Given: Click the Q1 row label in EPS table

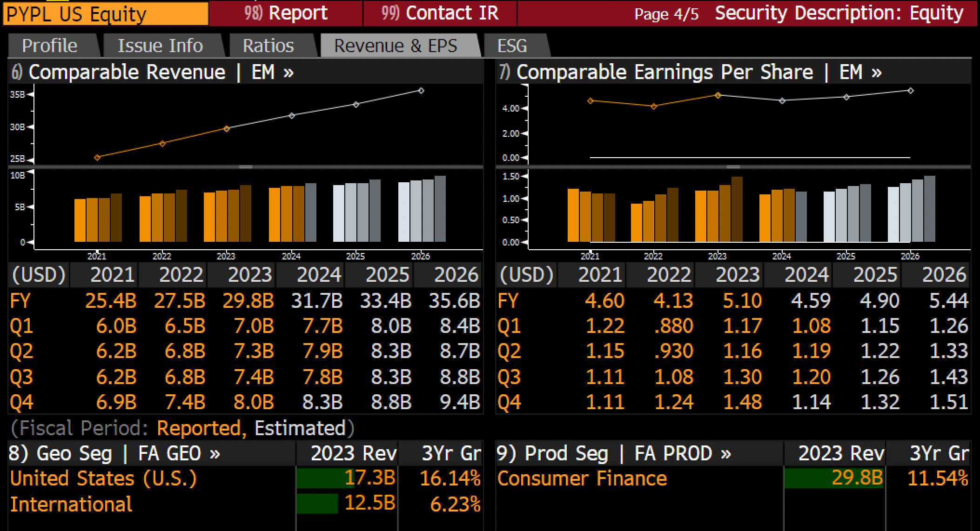Looking at the screenshot, I should pyautogui.click(x=509, y=326).
